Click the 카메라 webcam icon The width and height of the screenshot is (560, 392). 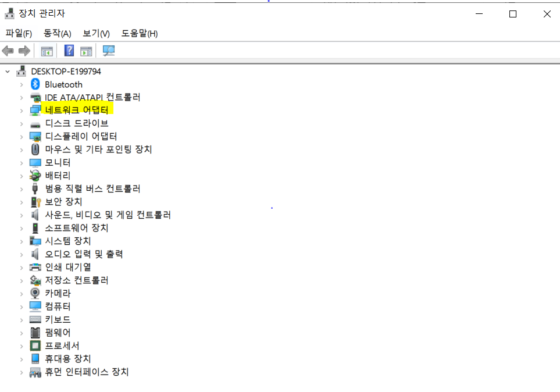coord(35,293)
